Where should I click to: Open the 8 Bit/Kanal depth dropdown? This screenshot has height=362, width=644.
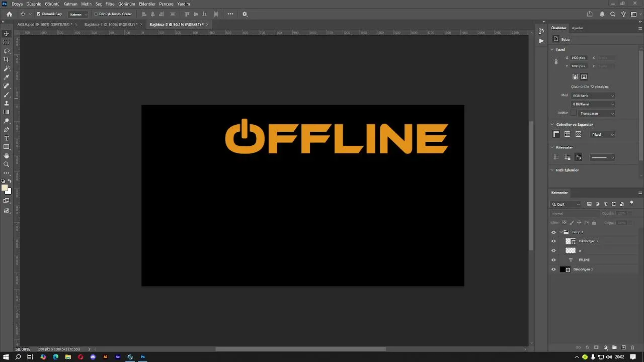click(593, 104)
